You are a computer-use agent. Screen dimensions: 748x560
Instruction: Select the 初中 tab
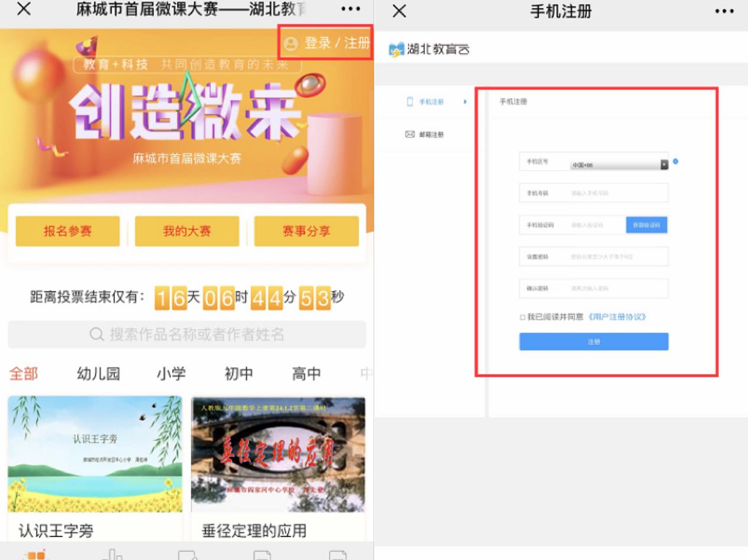point(239,374)
